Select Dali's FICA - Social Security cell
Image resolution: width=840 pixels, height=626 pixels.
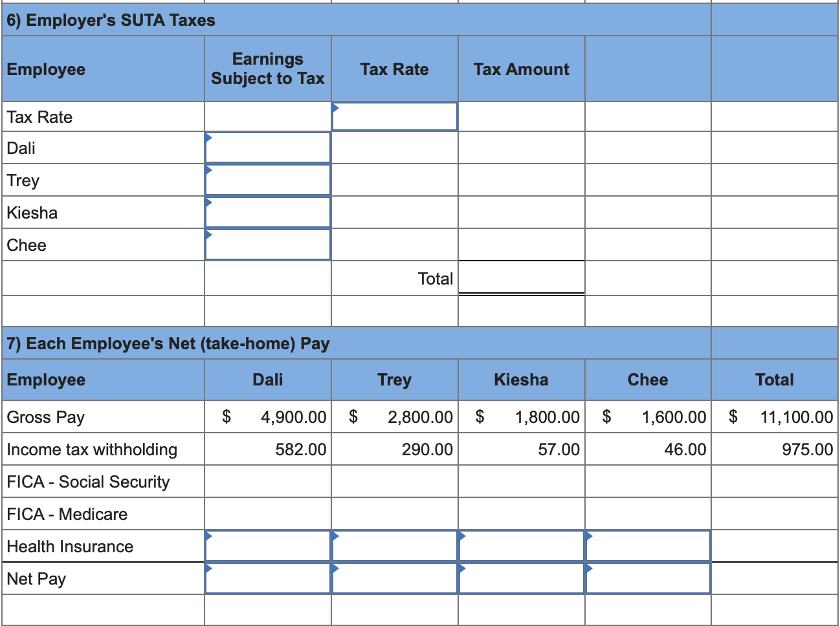pyautogui.click(x=268, y=481)
